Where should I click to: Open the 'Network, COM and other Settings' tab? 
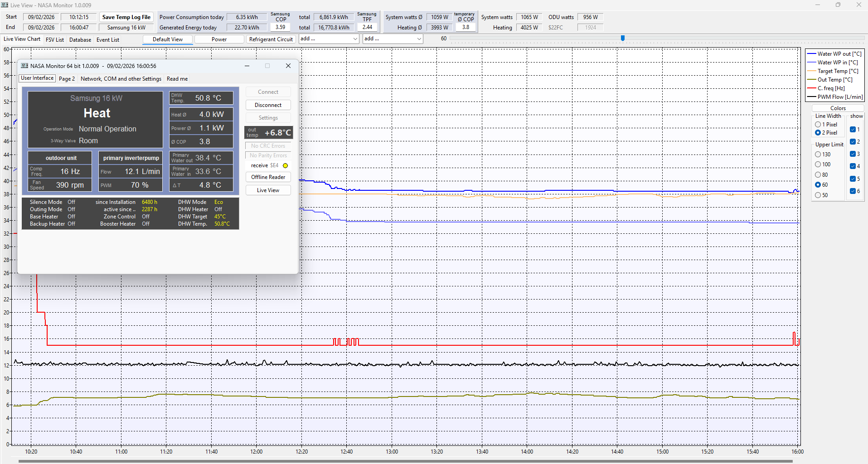coord(121,79)
